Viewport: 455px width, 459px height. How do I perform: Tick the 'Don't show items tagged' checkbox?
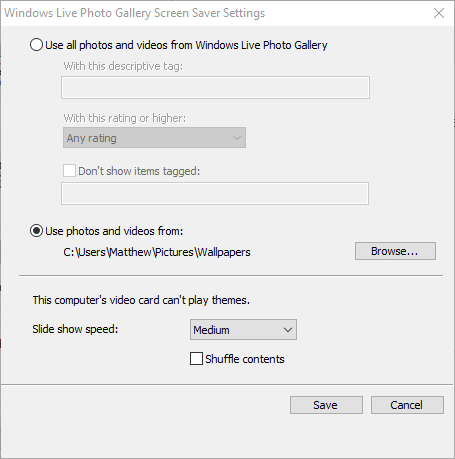pyautogui.click(x=69, y=171)
